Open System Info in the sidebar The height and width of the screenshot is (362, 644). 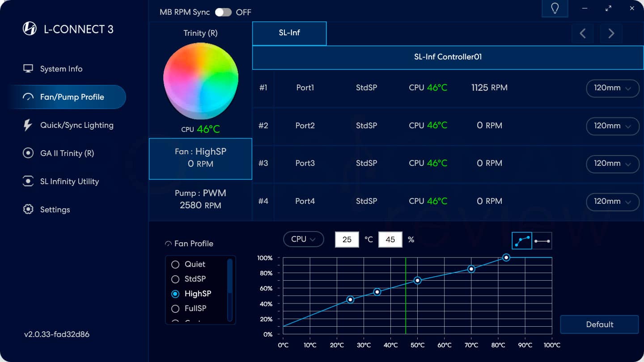coord(61,69)
